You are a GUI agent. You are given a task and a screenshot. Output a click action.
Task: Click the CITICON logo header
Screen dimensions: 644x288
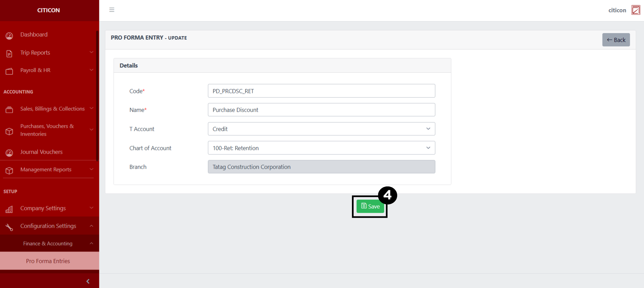click(49, 10)
